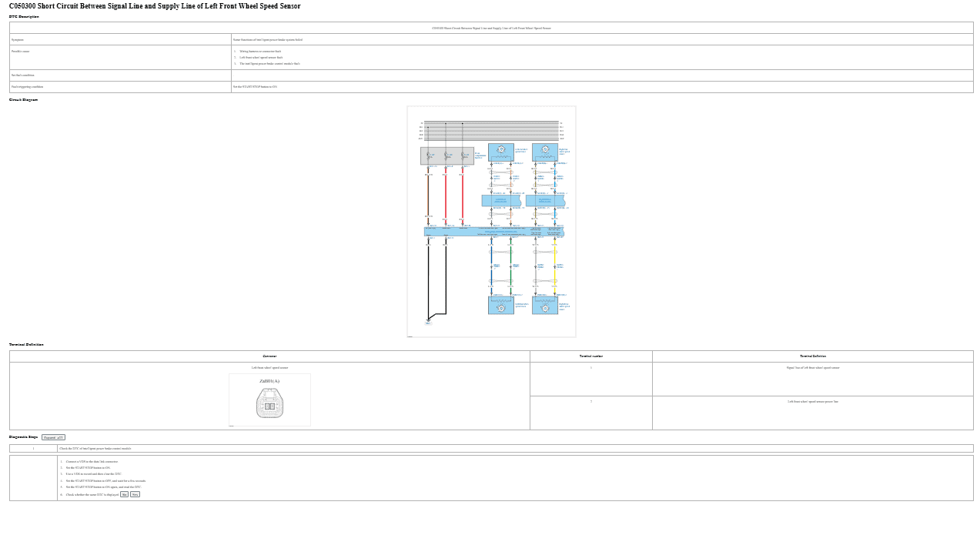Click the Circuit Diagram section heading
The image size is (980, 535).
coord(23,100)
